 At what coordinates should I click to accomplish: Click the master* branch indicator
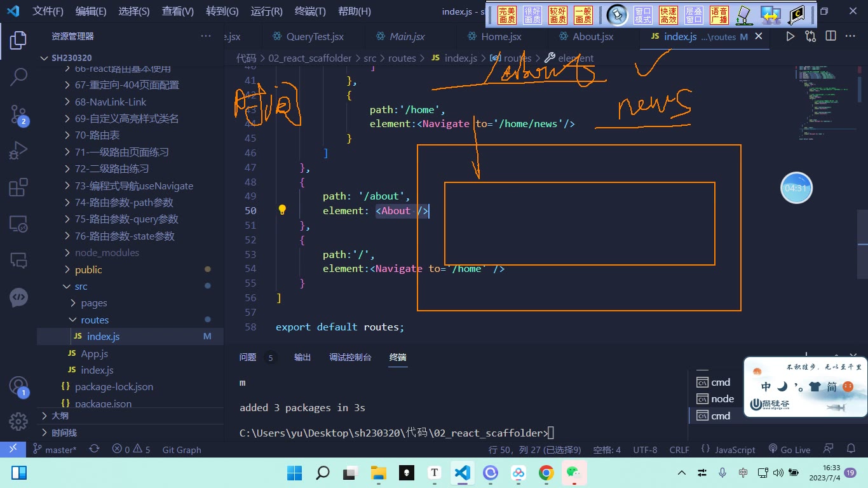pos(55,449)
